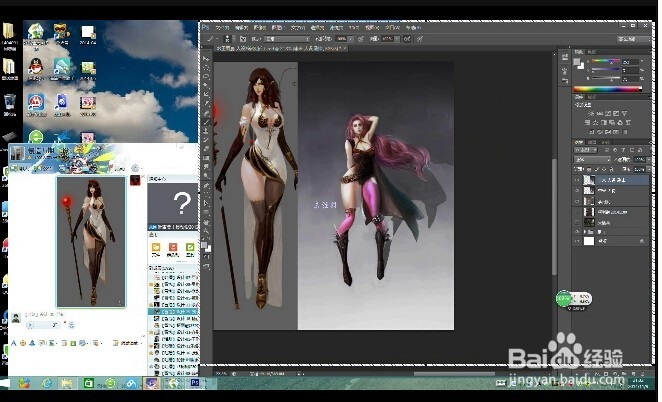Open the workspace switcher dropdown
Screen dimensions: 662x402
pyautogui.click(x=634, y=39)
